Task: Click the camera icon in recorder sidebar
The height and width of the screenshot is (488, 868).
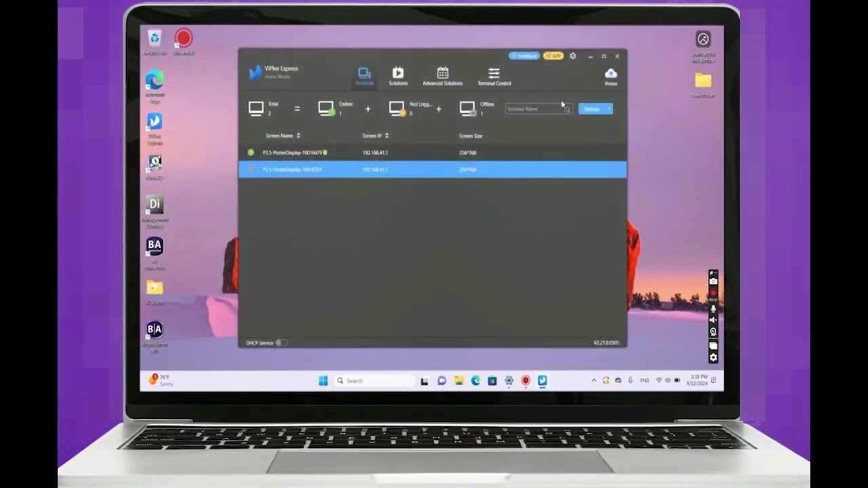Action: pyautogui.click(x=713, y=281)
